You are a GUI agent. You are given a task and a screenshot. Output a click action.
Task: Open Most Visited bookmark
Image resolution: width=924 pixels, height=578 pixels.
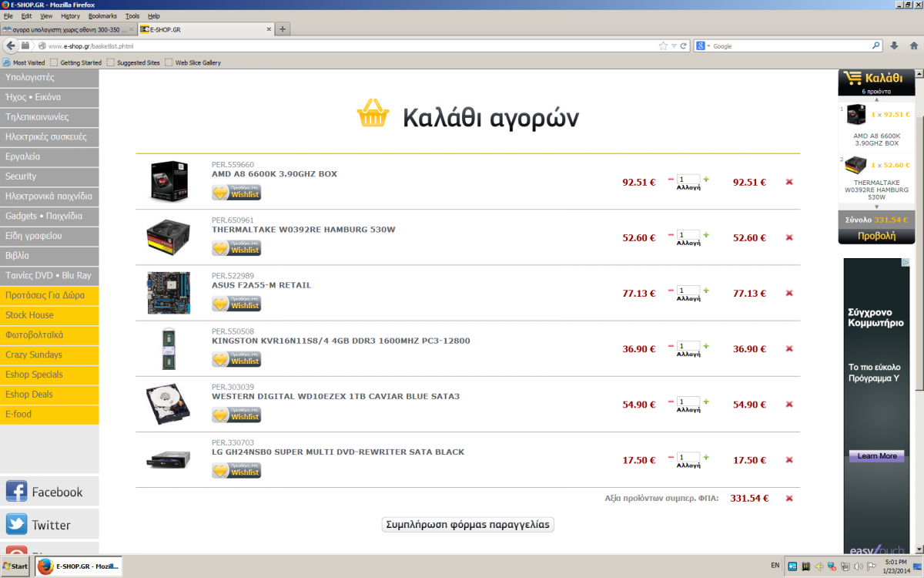[24, 62]
